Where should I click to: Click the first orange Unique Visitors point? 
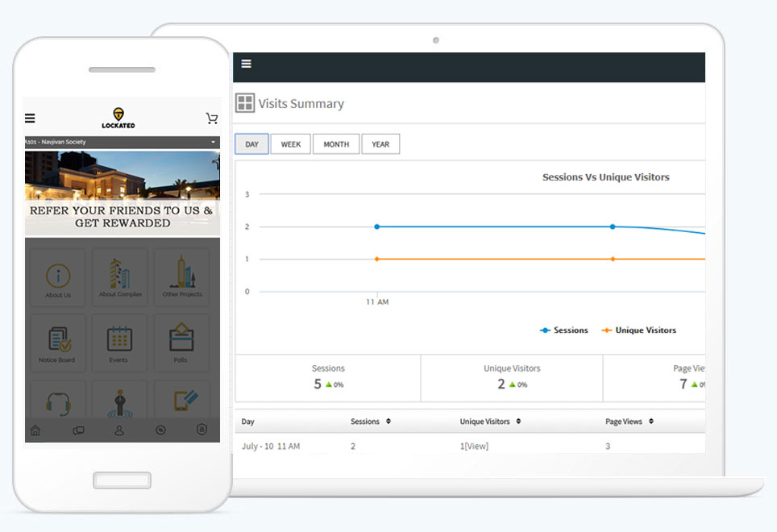[377, 259]
